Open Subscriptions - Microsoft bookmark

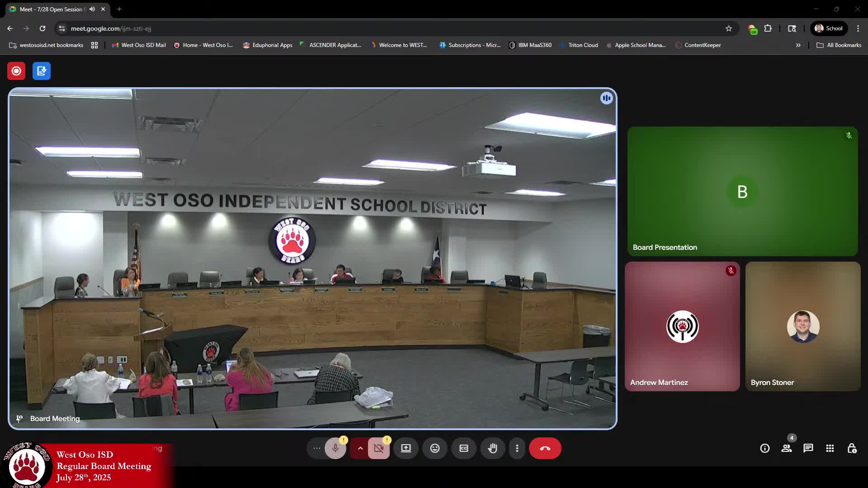point(470,45)
